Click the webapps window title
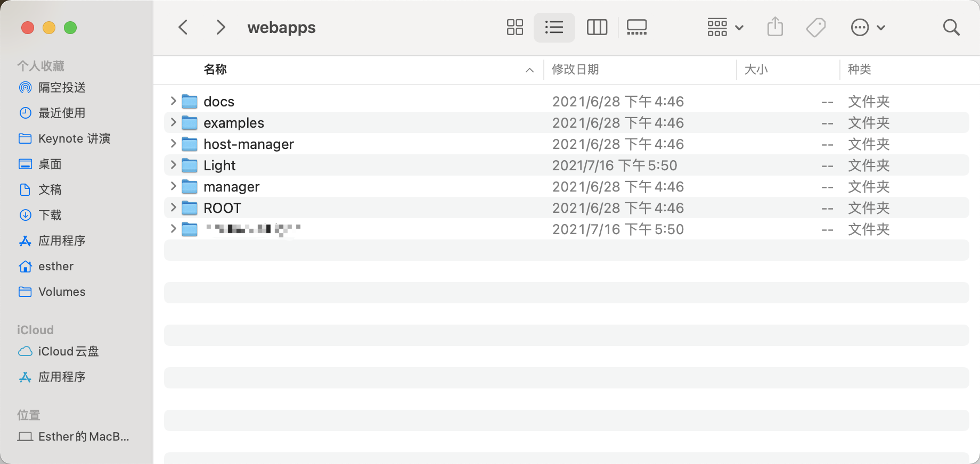Image resolution: width=980 pixels, height=464 pixels. (282, 27)
